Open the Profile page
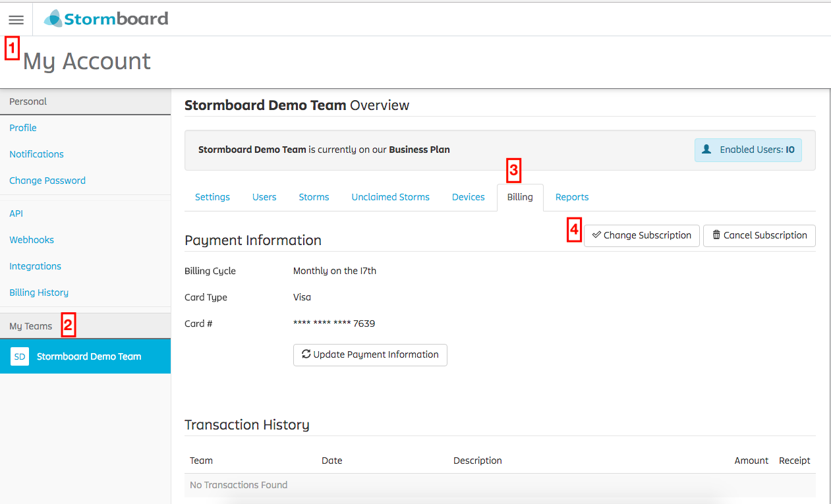The width and height of the screenshot is (831, 504). point(23,128)
